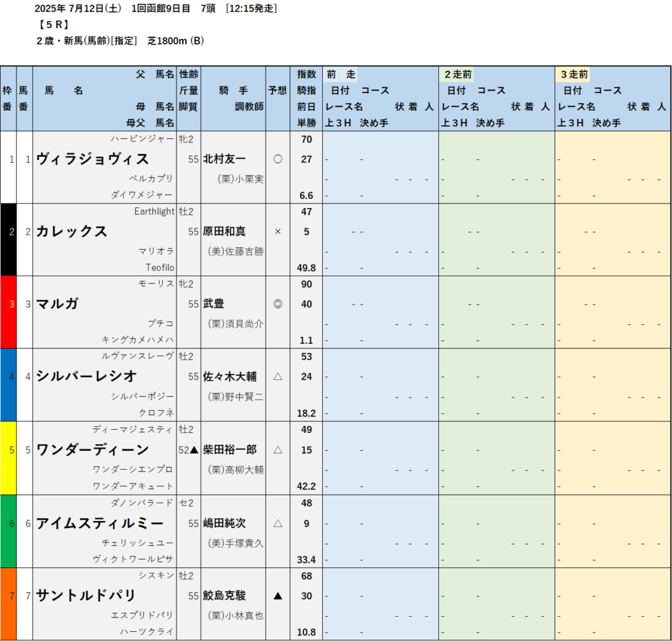Image resolution: width=672 pixels, height=641 pixels.
Task: Select jockey 武豊
Action: click(x=213, y=304)
